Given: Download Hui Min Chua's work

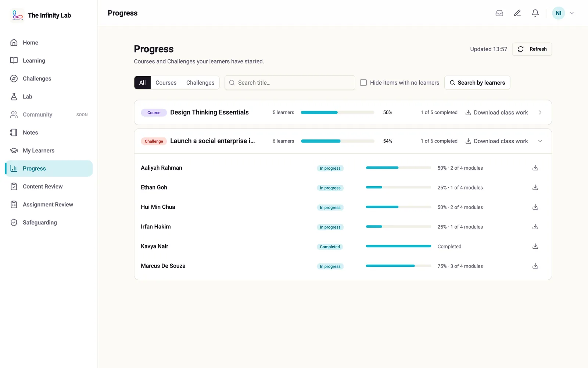Looking at the screenshot, I should 535,207.
